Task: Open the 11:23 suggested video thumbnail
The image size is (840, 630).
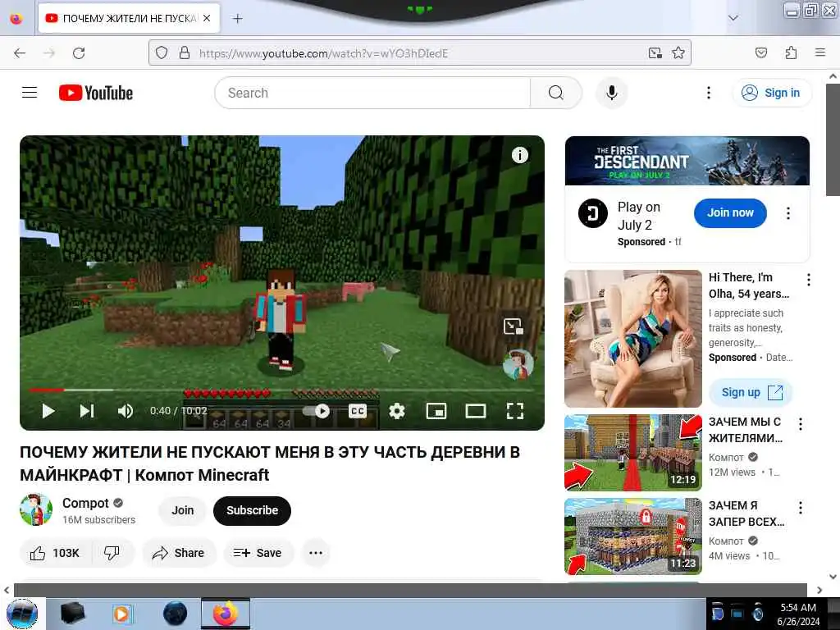Action: point(633,536)
